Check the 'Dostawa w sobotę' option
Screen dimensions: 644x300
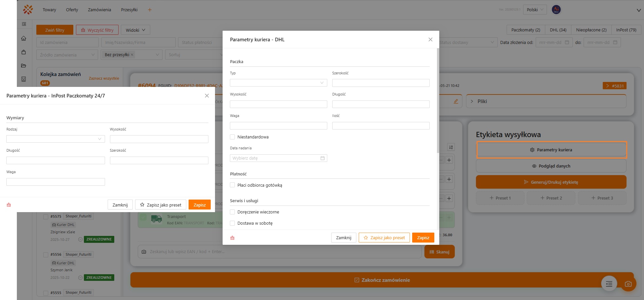click(233, 223)
